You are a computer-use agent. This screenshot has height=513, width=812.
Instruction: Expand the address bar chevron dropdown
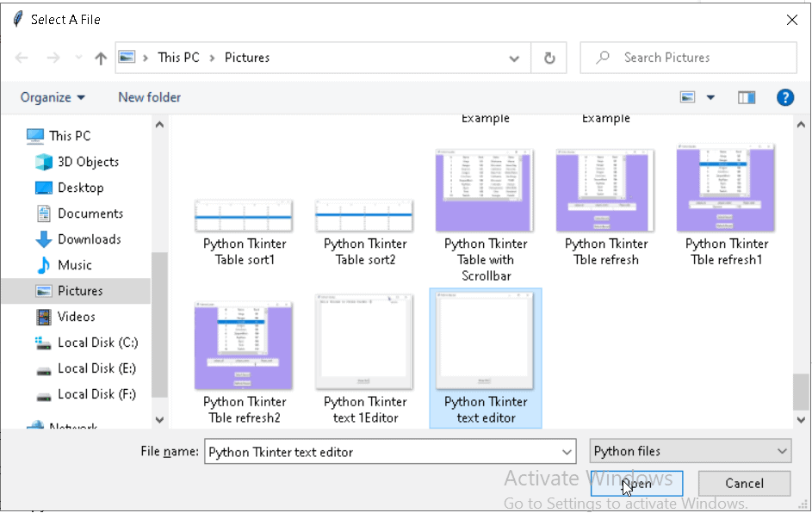514,58
